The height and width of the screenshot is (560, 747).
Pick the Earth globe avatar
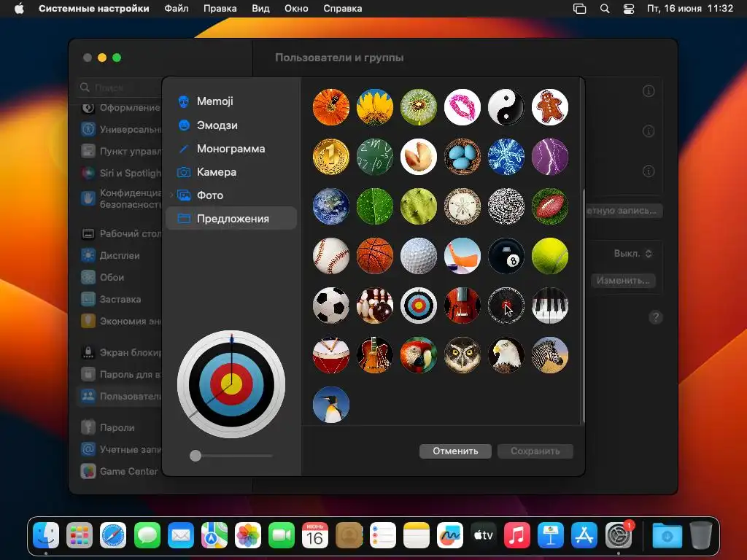tap(331, 206)
